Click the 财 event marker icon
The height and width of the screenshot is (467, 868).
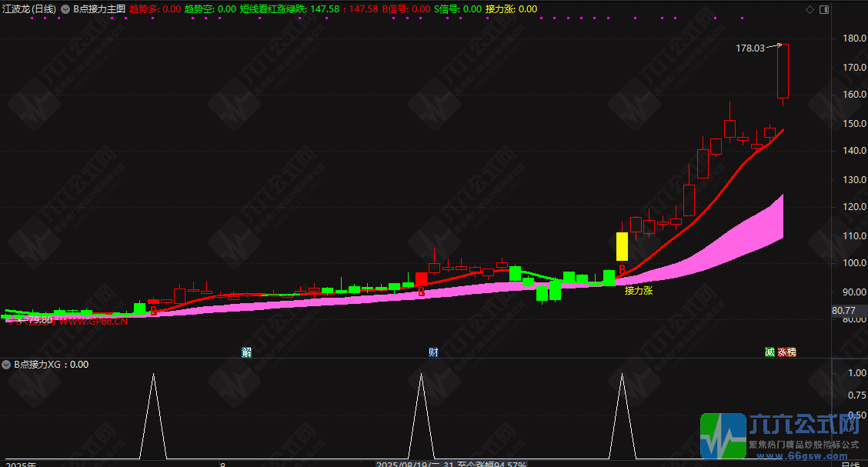pyautogui.click(x=433, y=352)
